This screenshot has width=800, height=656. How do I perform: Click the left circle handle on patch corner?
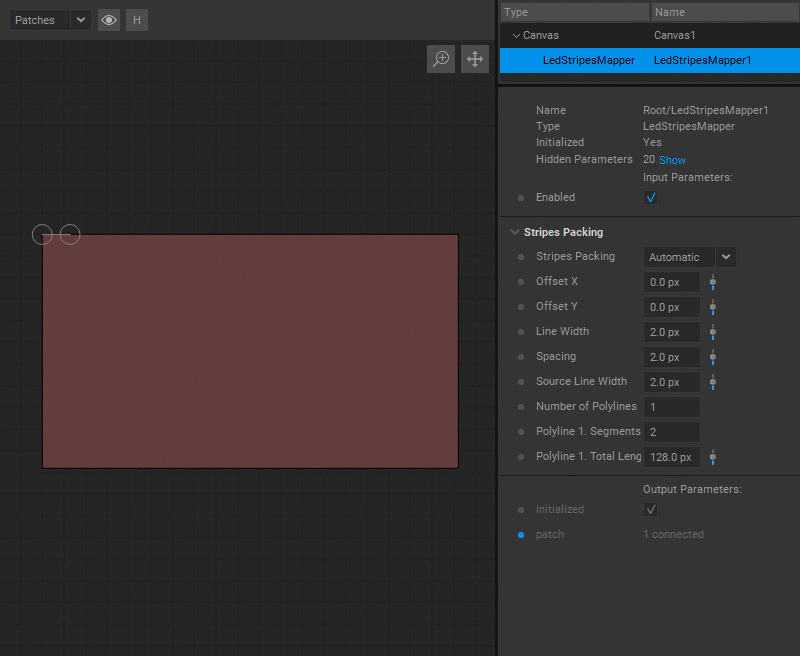(x=42, y=235)
